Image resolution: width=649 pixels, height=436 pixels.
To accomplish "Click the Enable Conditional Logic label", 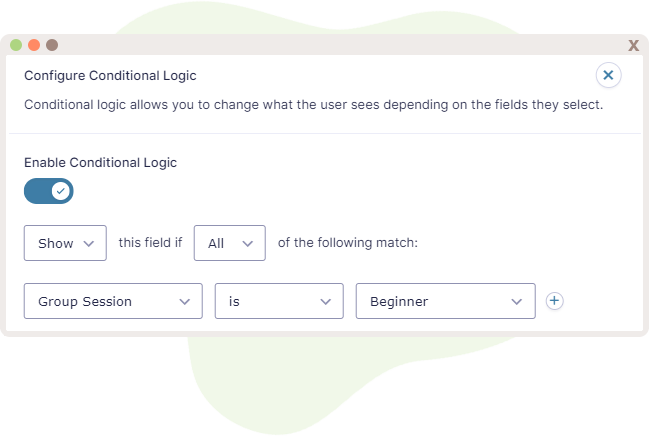I will point(101,163).
